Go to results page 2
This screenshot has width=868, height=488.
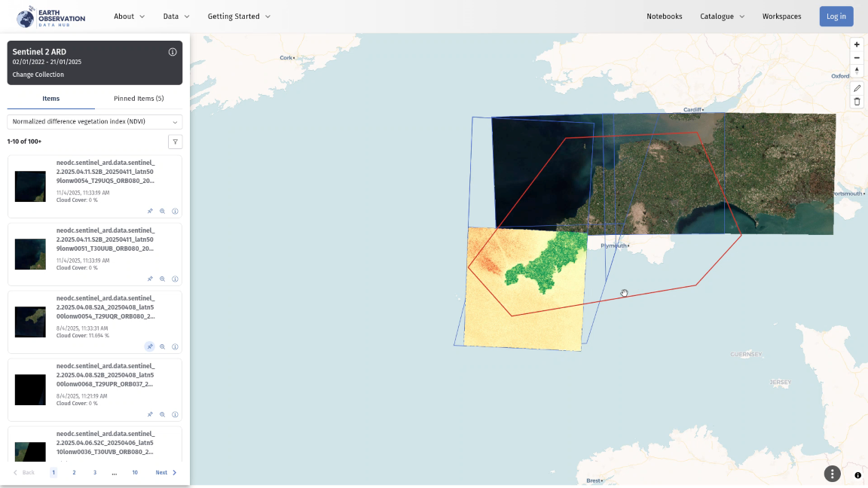(x=74, y=473)
